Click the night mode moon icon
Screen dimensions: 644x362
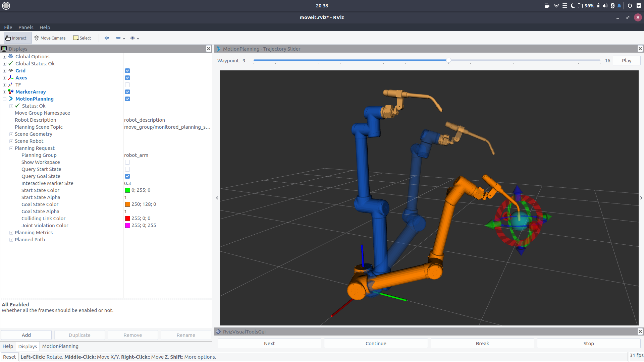[573, 6]
